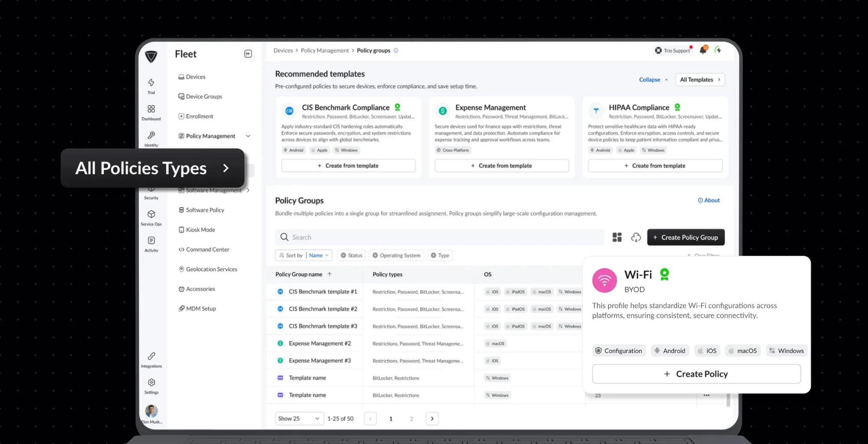The image size is (868, 444).
Task: Open MDM Setup menu item
Action: pyautogui.click(x=197, y=309)
